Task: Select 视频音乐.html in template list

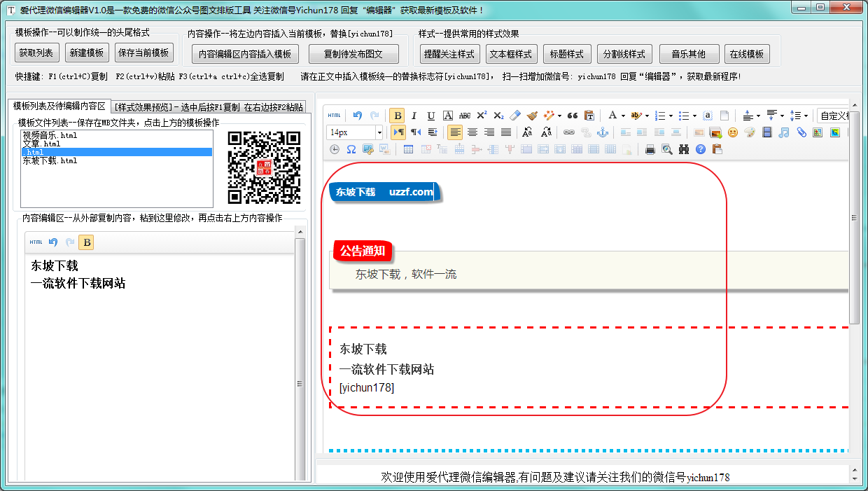Action: click(x=50, y=135)
